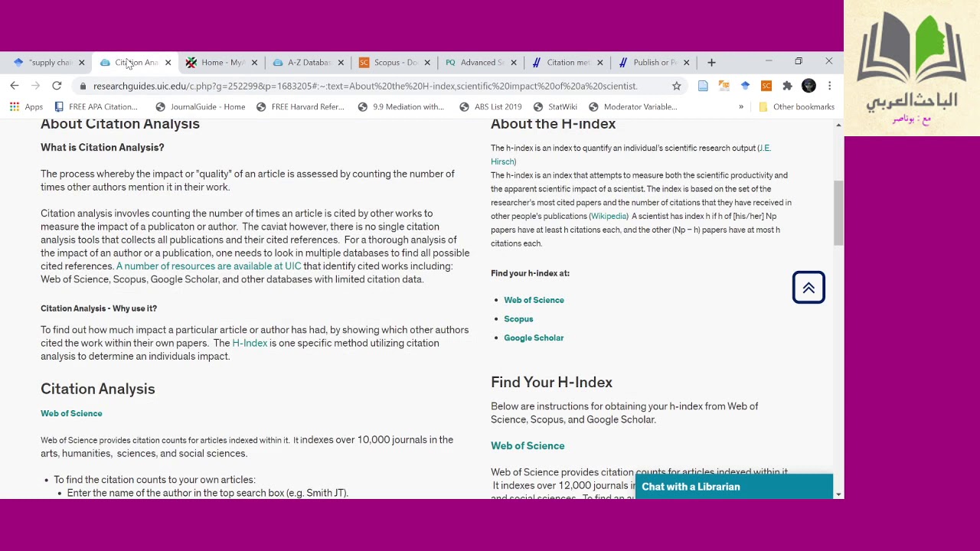Image resolution: width=980 pixels, height=551 pixels.
Task: Go back to the previous page
Action: coord(15,86)
